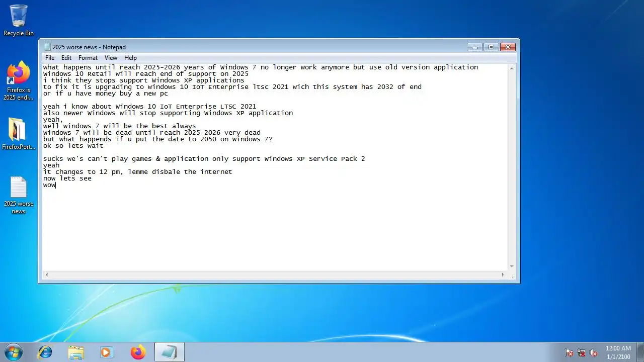Open the Help menu in Notepad
The height and width of the screenshot is (362, 644).
(130, 58)
